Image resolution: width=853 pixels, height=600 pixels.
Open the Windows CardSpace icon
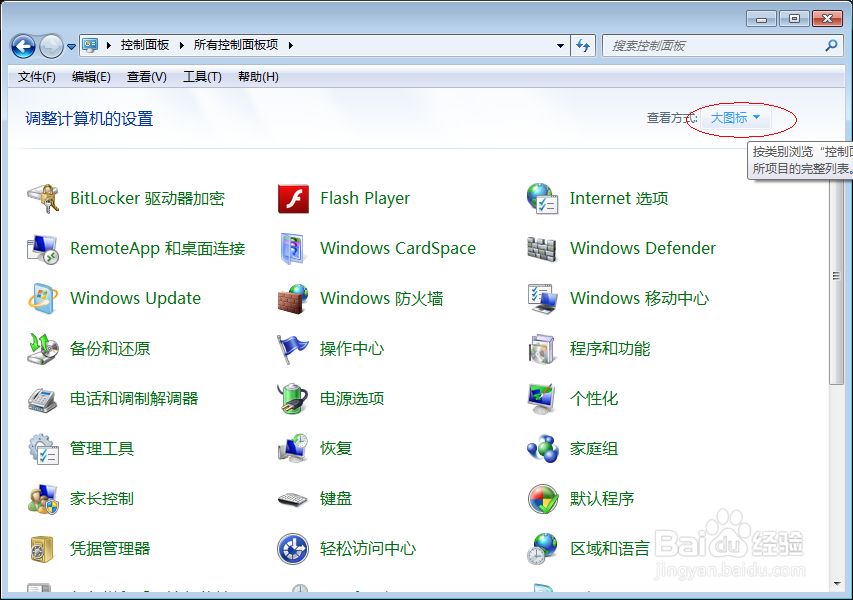[293, 249]
